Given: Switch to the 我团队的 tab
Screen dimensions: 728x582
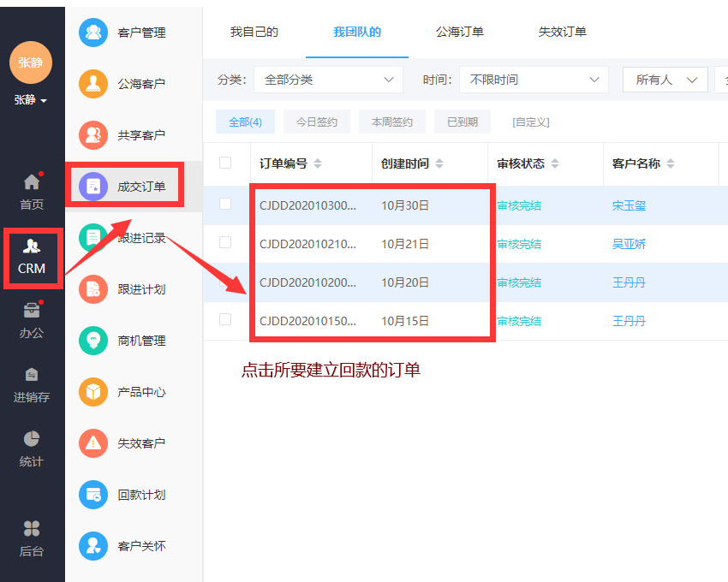Looking at the screenshot, I should (357, 32).
